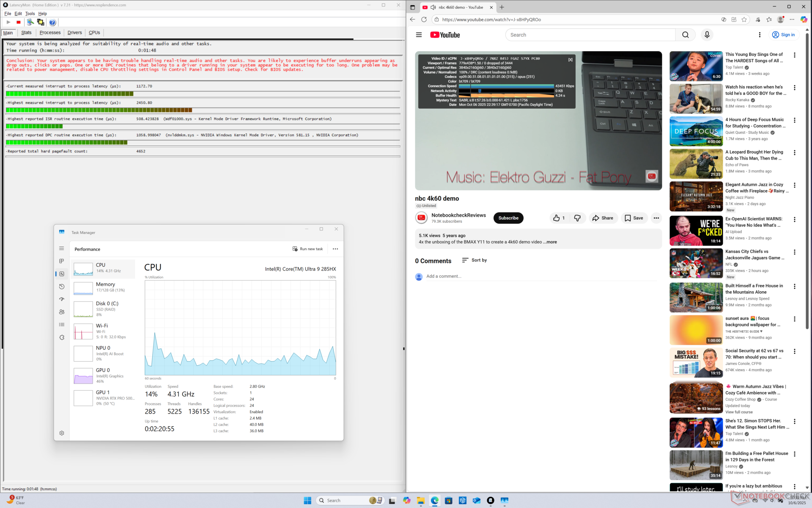
Task: Click LatencyMon blue help question icon
Action: [52, 22]
